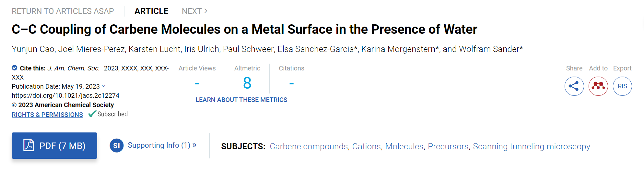Click the PDF document icon
Viewport: 644px width, 174px height.
(x=29, y=145)
